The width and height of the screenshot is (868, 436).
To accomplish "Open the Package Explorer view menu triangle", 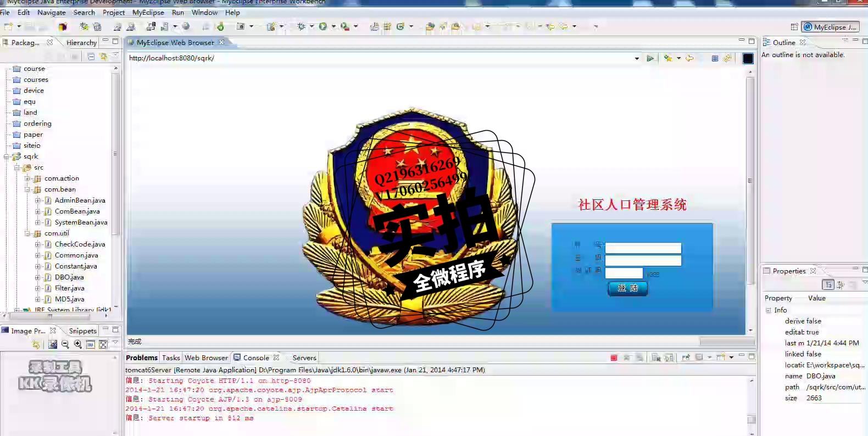I will 115,55.
